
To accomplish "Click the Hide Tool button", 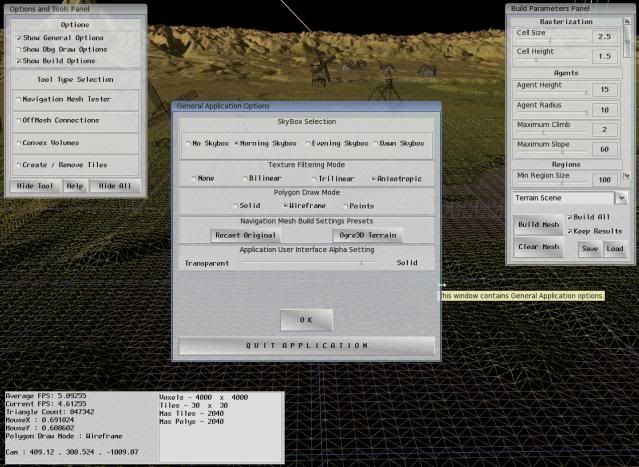I will point(35,186).
